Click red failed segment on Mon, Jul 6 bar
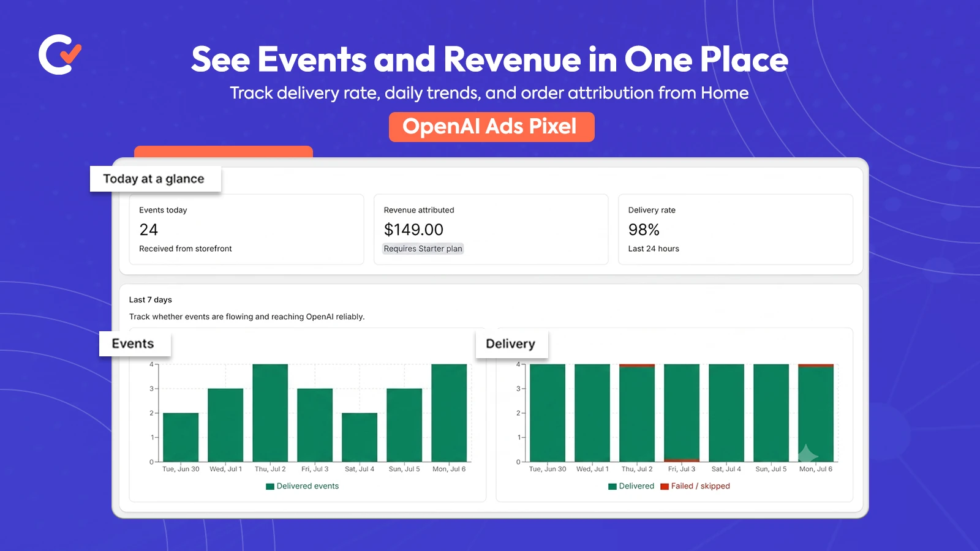This screenshot has width=980, height=551. coord(816,365)
